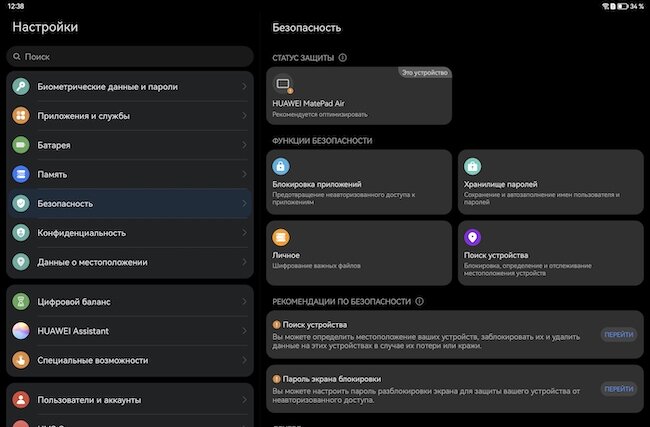The height and width of the screenshot is (427, 650).
Task: Click the orange Приложения и службы icon
Action: coord(21,116)
